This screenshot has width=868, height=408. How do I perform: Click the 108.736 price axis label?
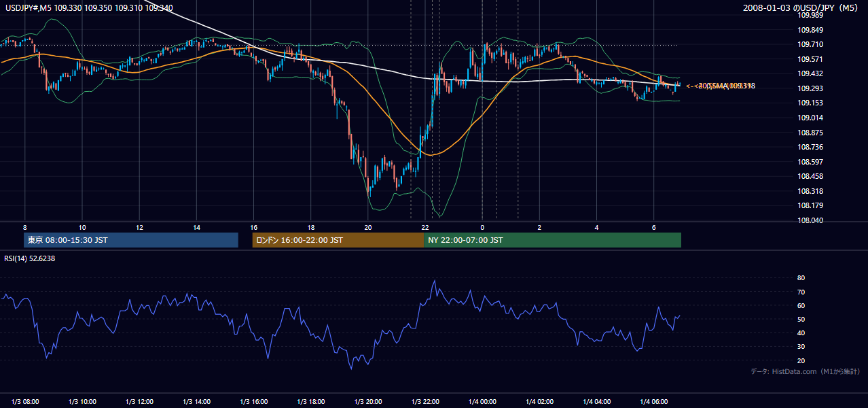click(810, 147)
